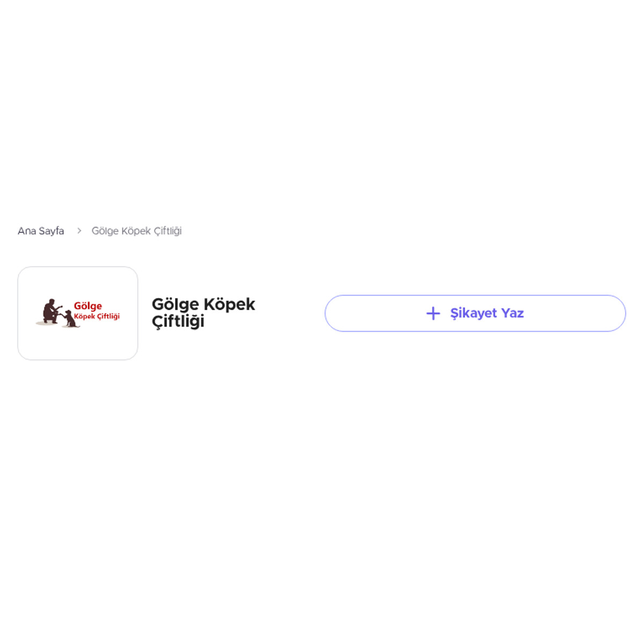
Task: Select Gölge Köpek Çiftliği breadcrumb item
Action: coord(137,231)
